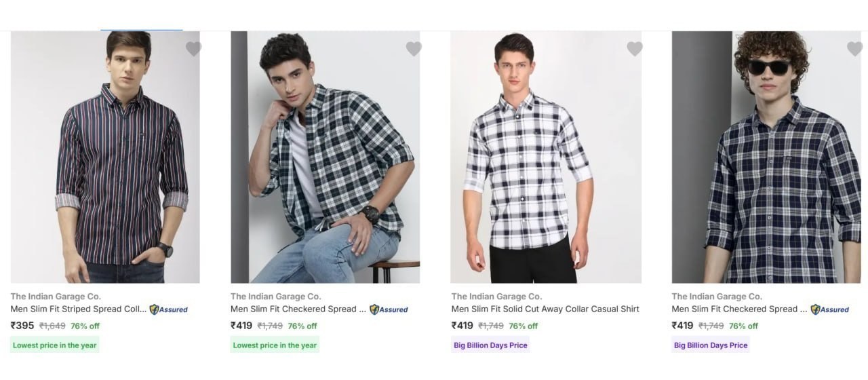Open Men Slim Fit Striped Spread Coll... title
Viewport: 868px width, 380px height.
point(78,309)
